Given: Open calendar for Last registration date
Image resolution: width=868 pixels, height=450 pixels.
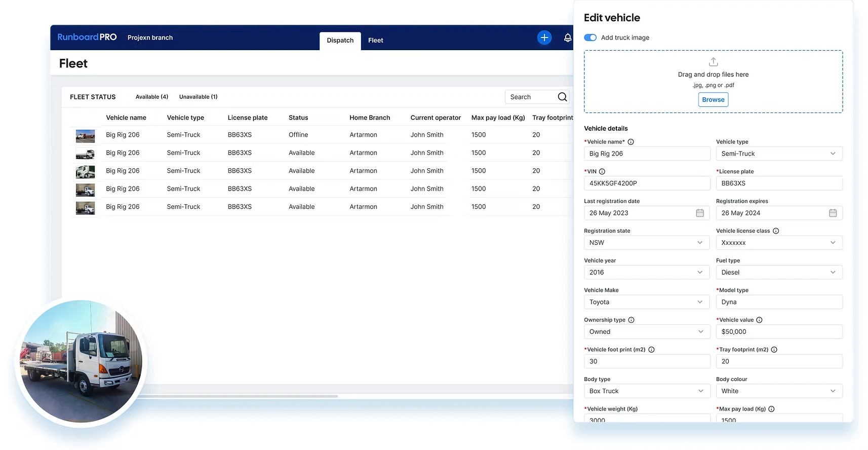Looking at the screenshot, I should point(700,213).
